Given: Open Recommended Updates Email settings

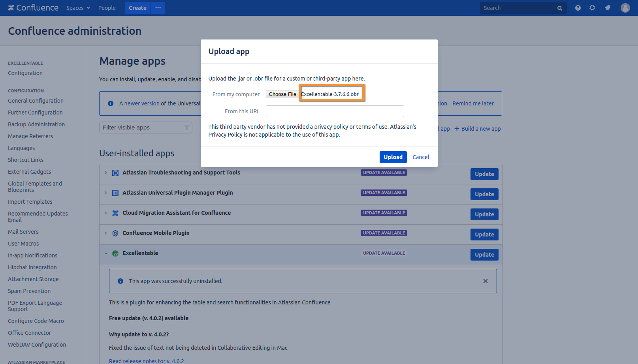Looking at the screenshot, I should pyautogui.click(x=38, y=217).
